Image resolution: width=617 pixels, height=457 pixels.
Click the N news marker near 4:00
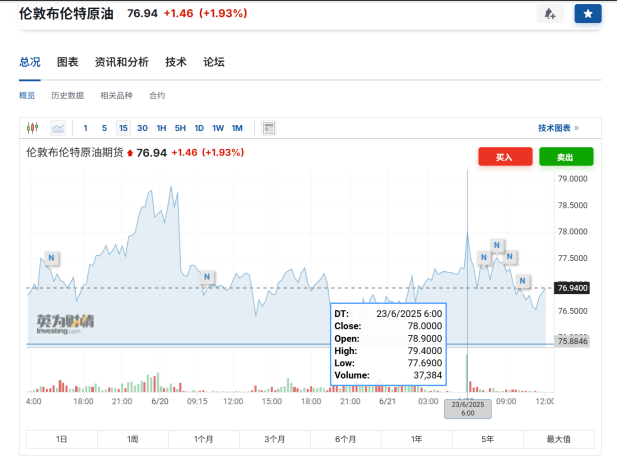pyautogui.click(x=51, y=258)
